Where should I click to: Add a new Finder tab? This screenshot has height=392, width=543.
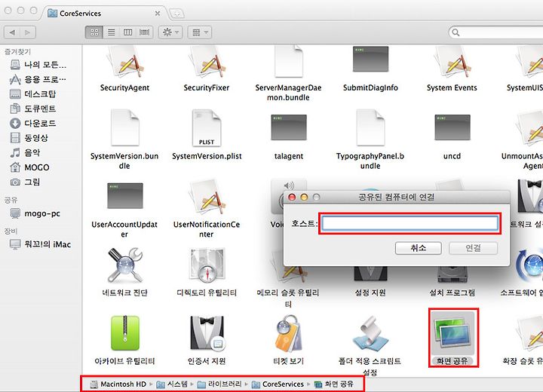tap(177, 14)
